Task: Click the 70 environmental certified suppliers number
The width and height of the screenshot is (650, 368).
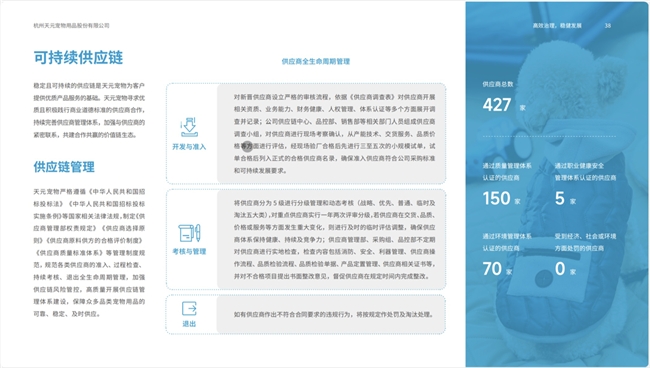Action: click(492, 269)
